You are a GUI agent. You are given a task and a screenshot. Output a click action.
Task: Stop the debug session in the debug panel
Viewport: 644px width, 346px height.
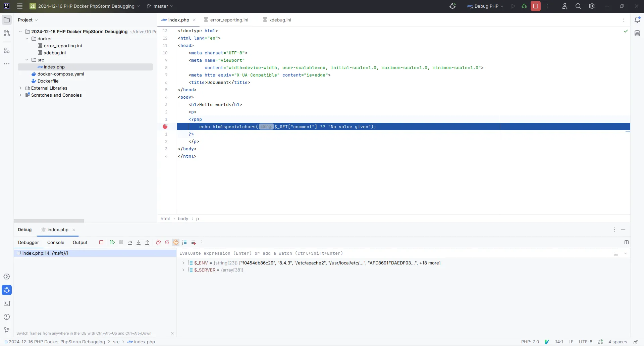[x=101, y=242]
